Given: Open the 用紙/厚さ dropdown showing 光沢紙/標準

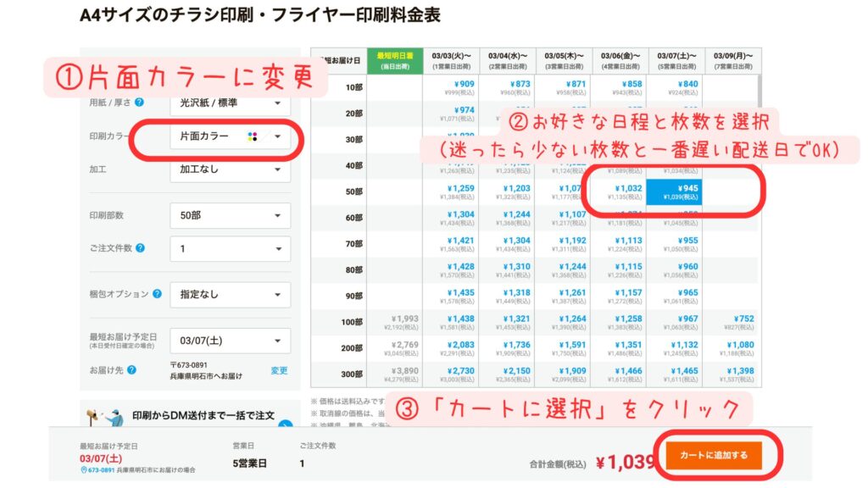Looking at the screenshot, I should (x=231, y=103).
